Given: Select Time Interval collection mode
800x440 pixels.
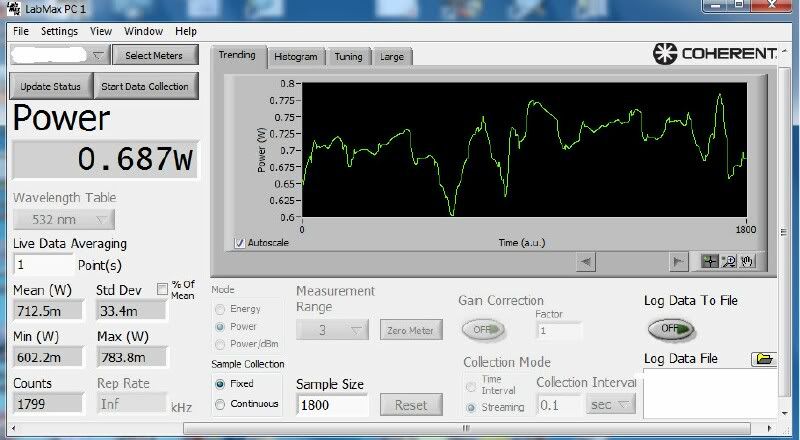Looking at the screenshot, I should 471,386.
